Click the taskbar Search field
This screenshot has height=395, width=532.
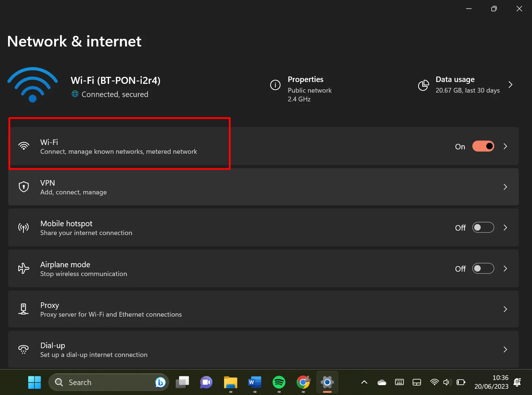(108, 382)
